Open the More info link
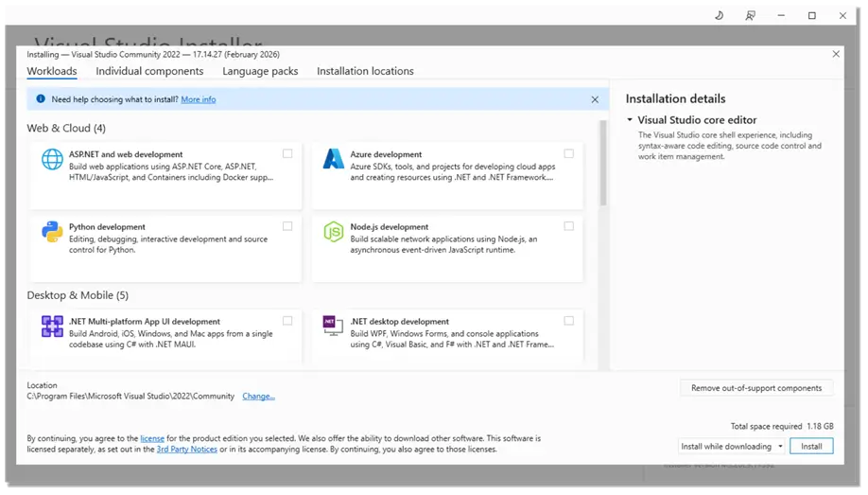 (199, 99)
